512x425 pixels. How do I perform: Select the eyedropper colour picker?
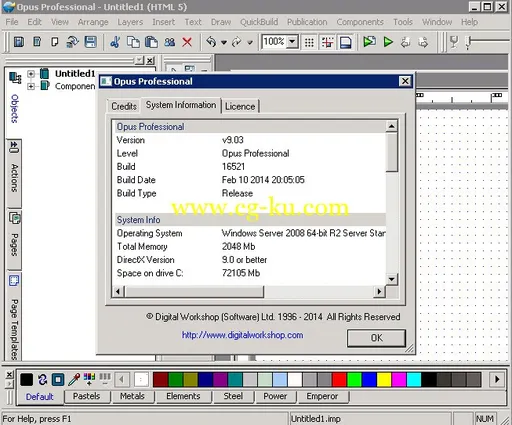point(74,379)
